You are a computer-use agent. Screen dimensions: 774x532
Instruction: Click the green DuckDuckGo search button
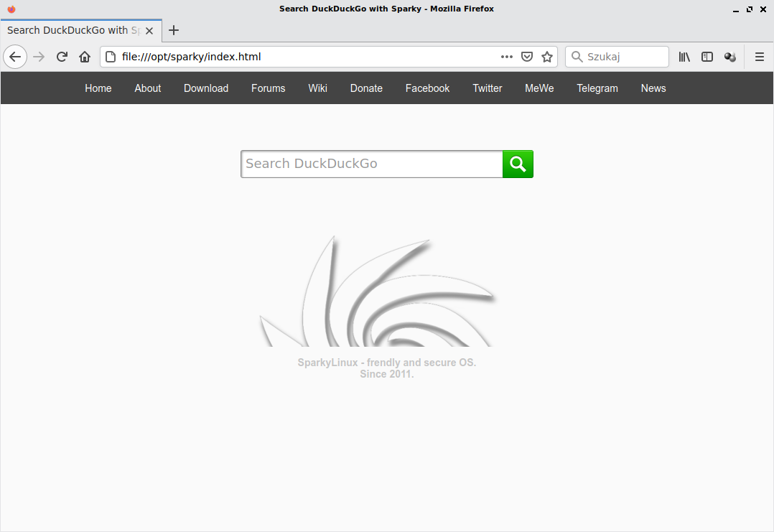(518, 164)
